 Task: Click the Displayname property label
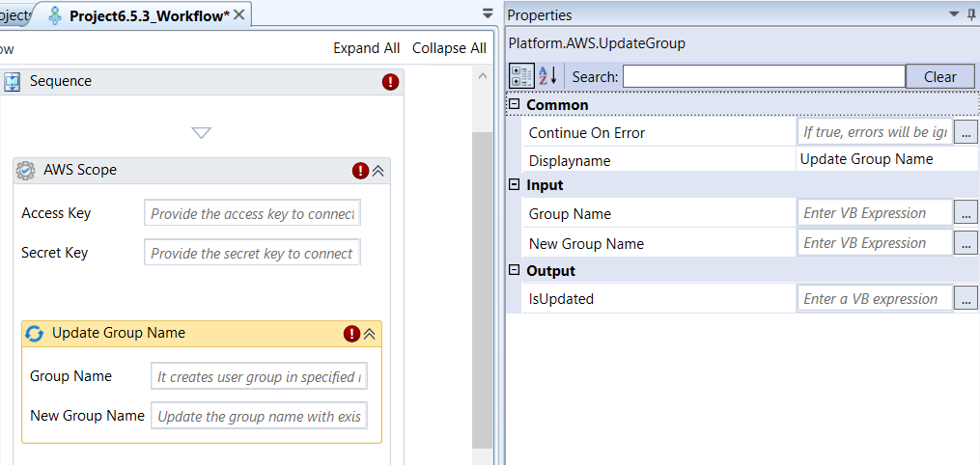[570, 161]
